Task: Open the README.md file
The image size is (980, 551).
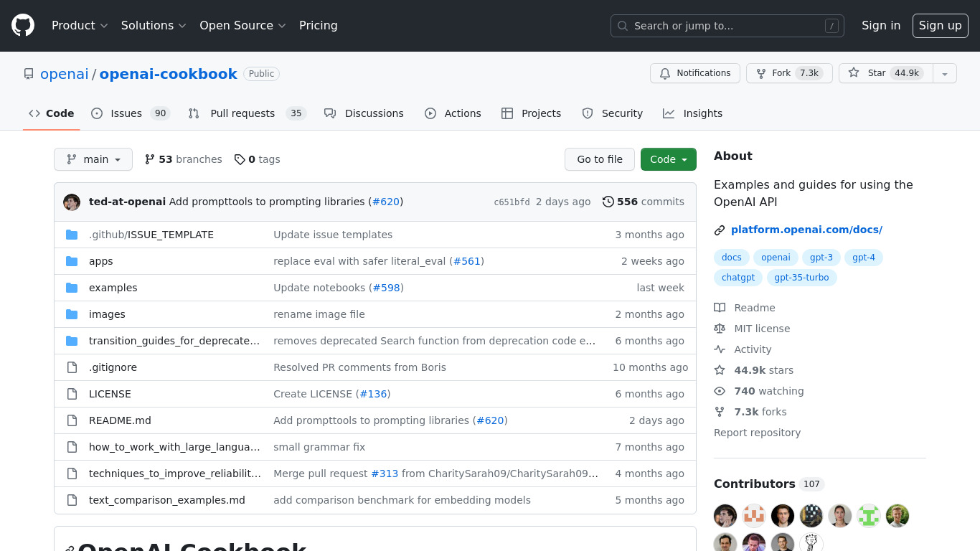Action: pos(120,420)
